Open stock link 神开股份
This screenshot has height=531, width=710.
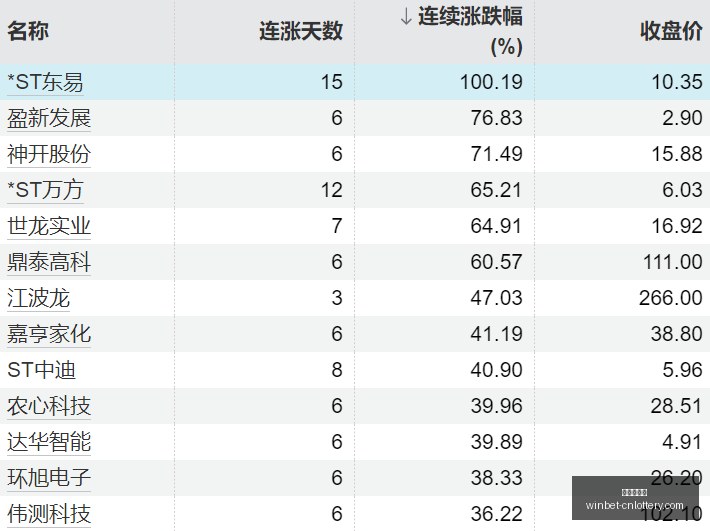pos(49,154)
